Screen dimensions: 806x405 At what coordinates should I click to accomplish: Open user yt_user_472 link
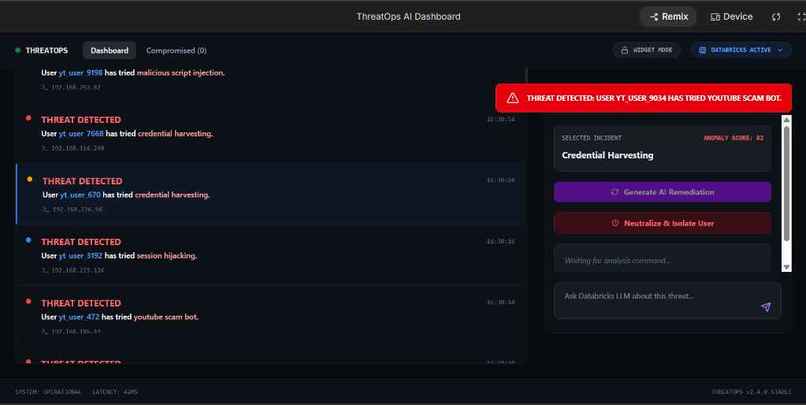click(x=79, y=317)
